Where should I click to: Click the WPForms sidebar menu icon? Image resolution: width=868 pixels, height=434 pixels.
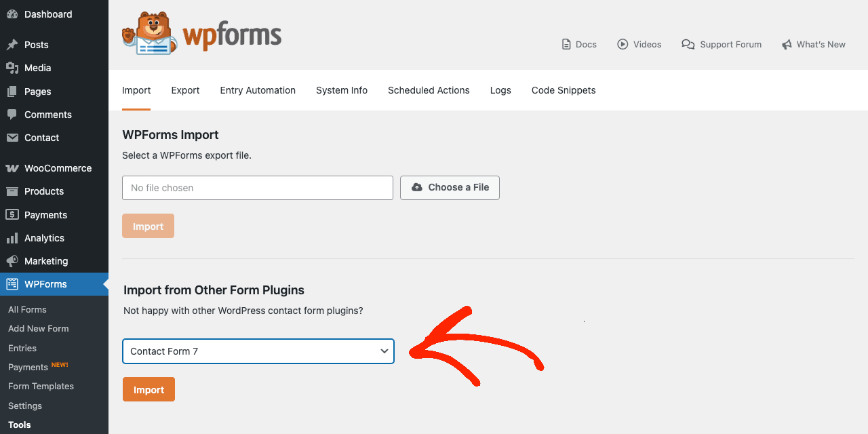click(12, 284)
